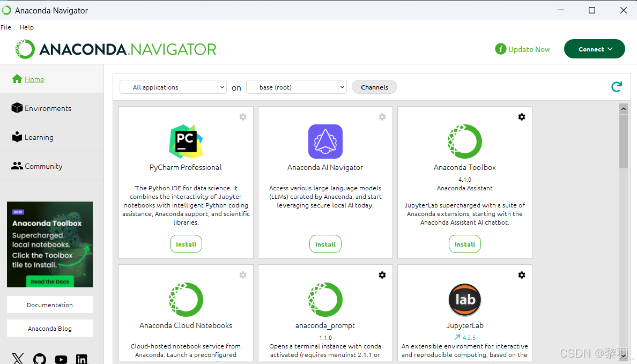Click the Anaconda Toolbox version 4.1.0
This screenshot has width=637, height=364.
[465, 180]
